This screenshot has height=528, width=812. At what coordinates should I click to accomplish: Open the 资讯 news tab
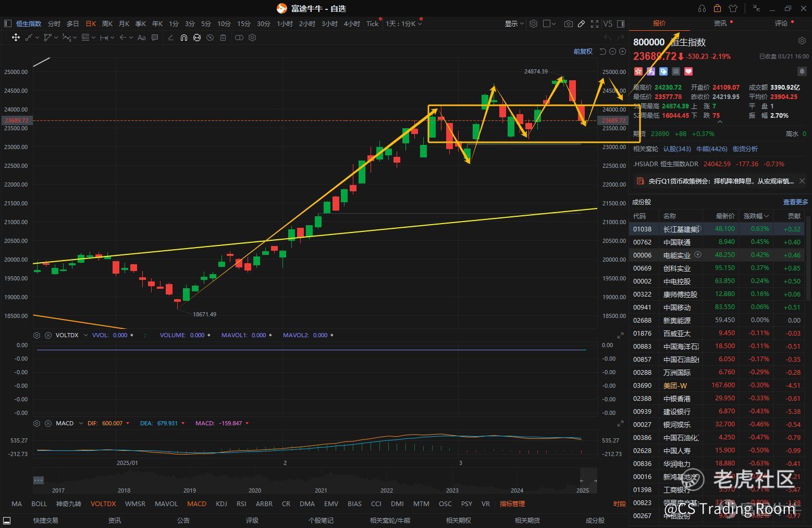[x=720, y=23]
